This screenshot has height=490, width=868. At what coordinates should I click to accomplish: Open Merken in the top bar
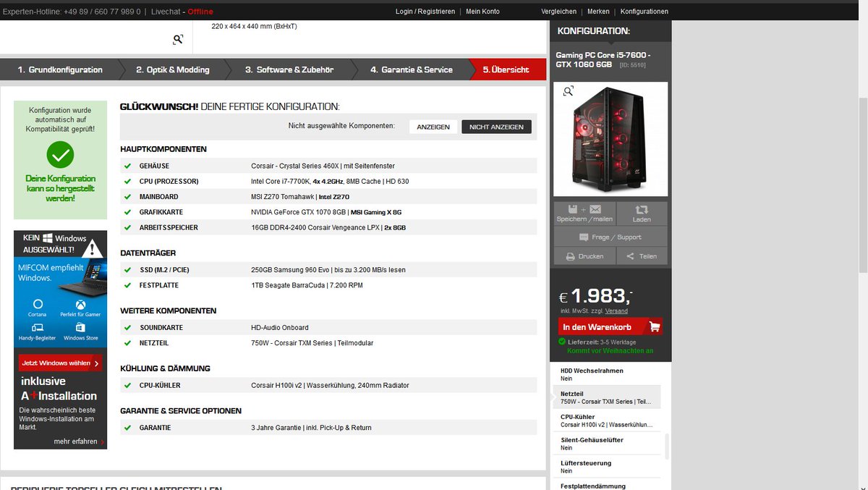pos(598,12)
